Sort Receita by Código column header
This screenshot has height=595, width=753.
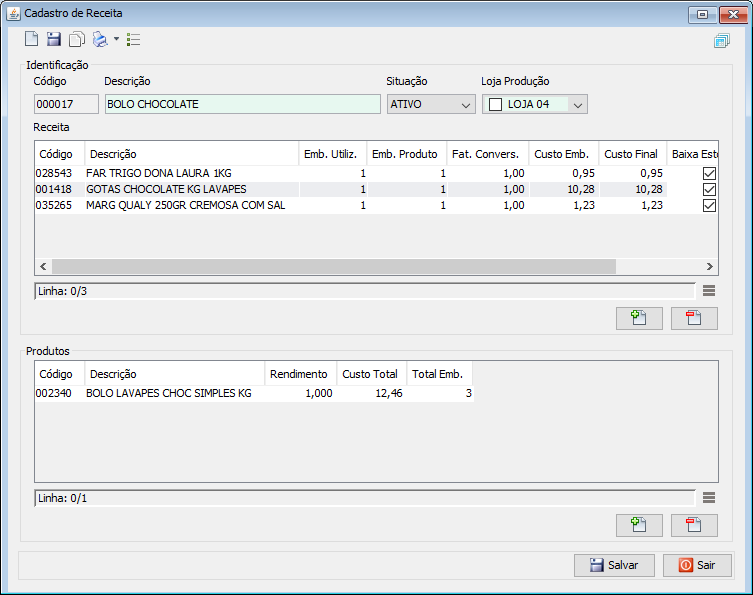60,154
